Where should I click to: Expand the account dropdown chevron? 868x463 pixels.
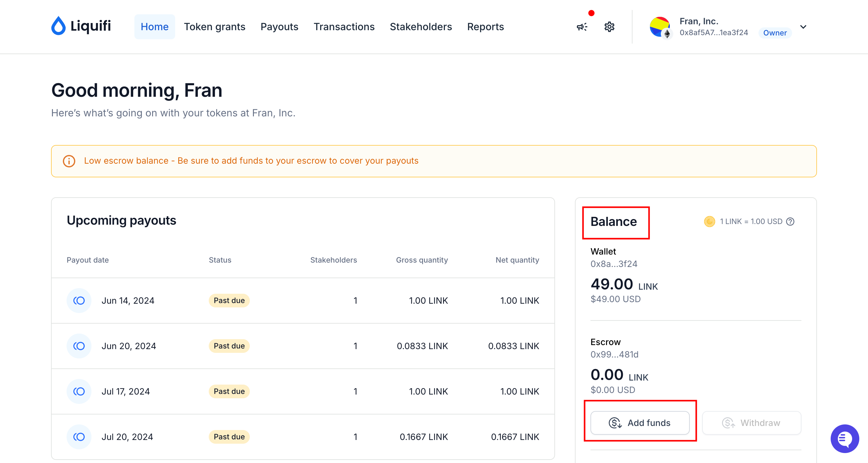click(803, 27)
